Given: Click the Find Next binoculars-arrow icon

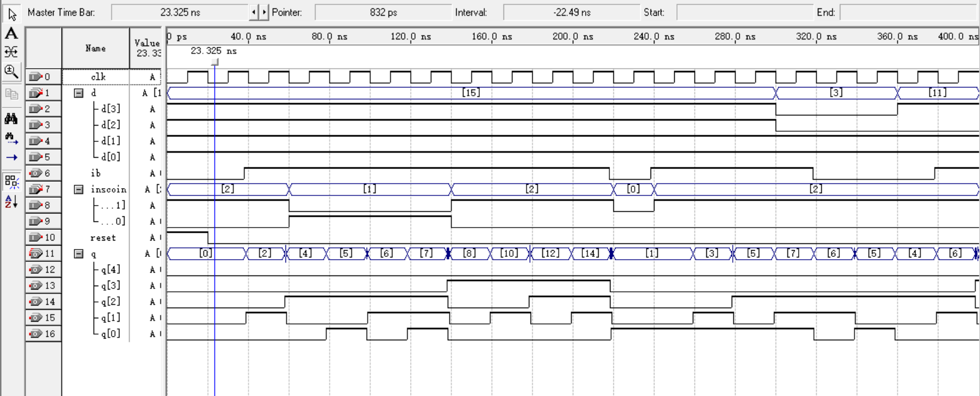Looking at the screenshot, I should [x=11, y=138].
